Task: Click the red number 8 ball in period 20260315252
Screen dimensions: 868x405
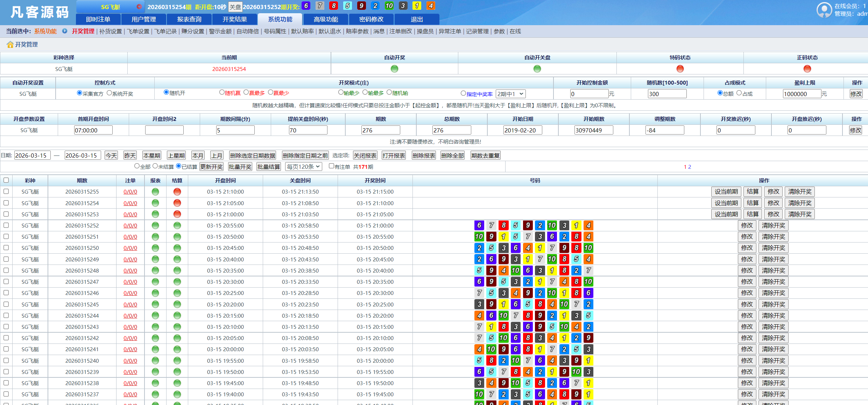Action: click(x=503, y=225)
